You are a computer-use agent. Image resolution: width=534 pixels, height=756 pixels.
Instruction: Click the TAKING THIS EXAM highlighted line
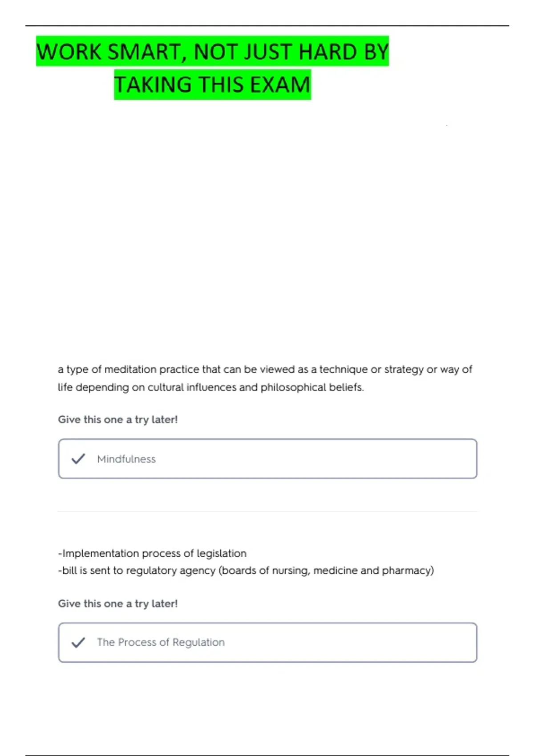pyautogui.click(x=212, y=84)
